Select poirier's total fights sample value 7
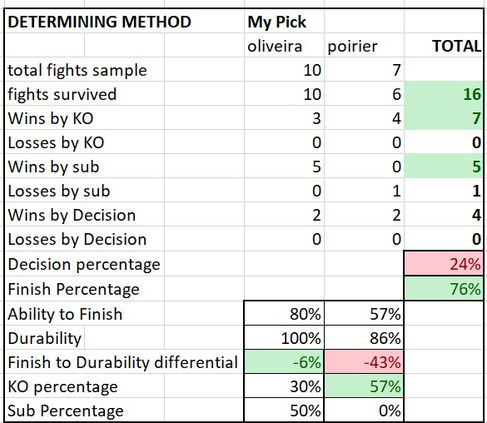487x423 pixels. [x=364, y=69]
